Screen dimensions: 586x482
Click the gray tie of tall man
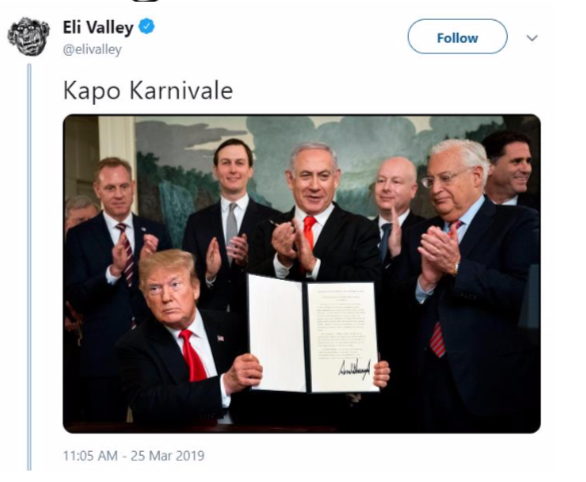[232, 224]
